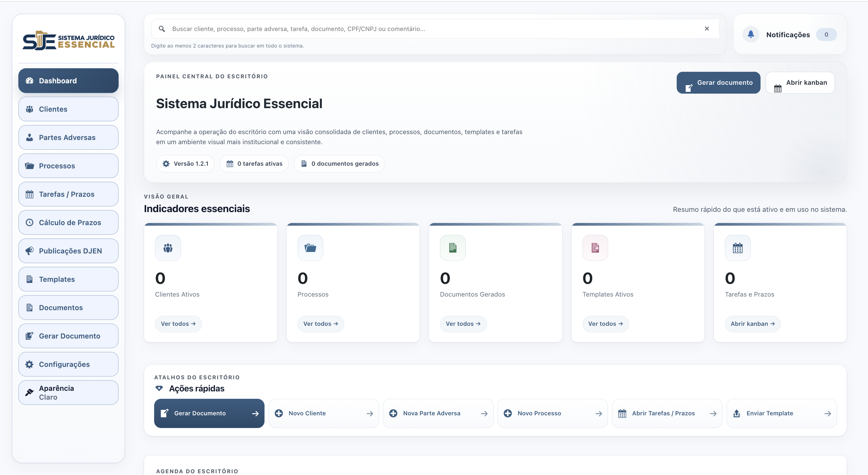Click the search magnifier icon
The width and height of the screenshot is (868, 475).
(x=162, y=29)
